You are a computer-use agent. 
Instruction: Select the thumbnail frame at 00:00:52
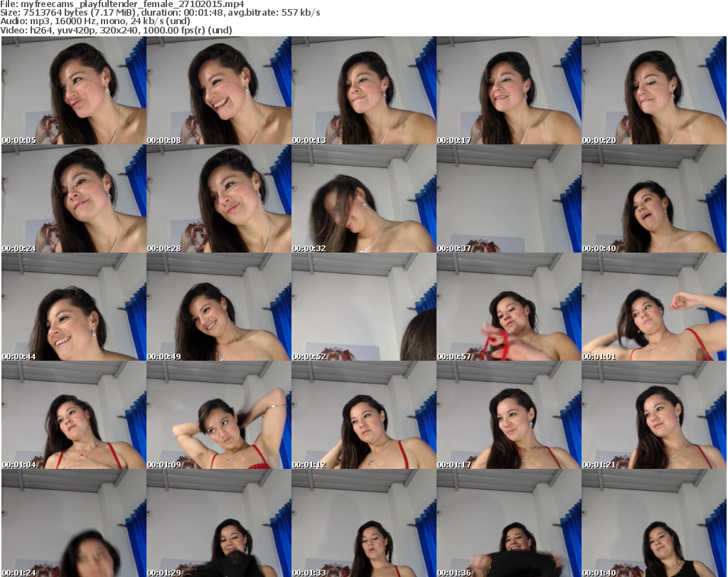point(363,307)
